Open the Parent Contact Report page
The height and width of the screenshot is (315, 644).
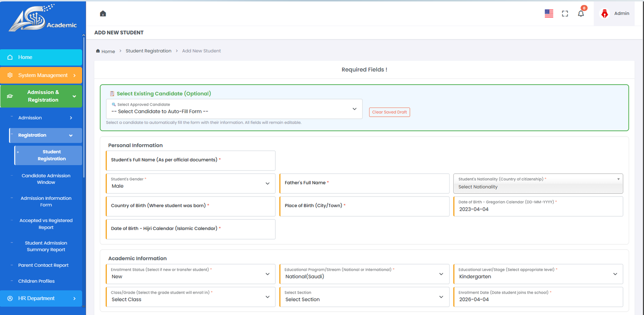point(43,265)
